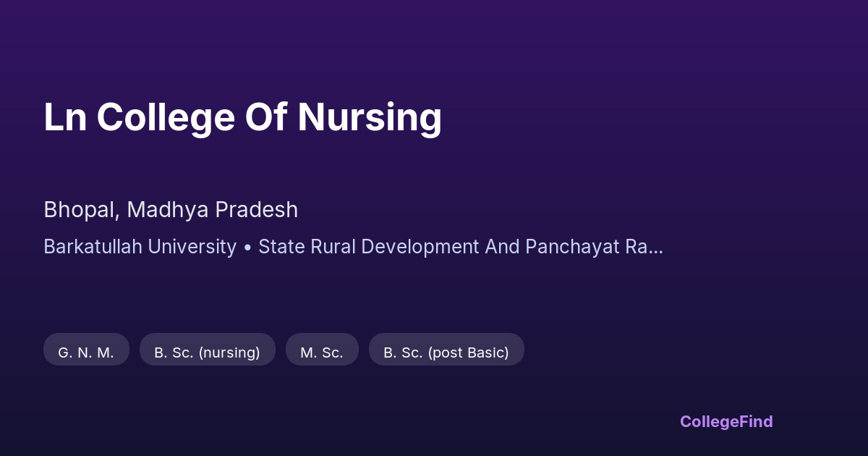Expand the truncated affiliation ellipsis

pos(655,248)
